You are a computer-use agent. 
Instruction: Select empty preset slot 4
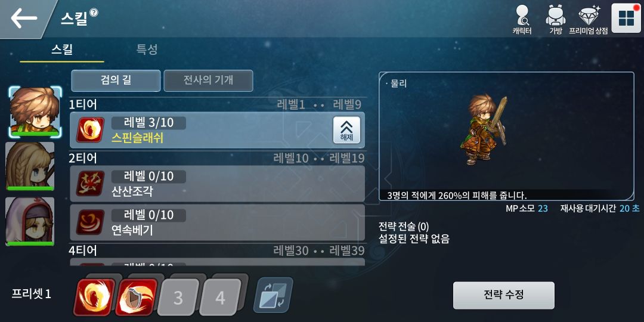221,298
